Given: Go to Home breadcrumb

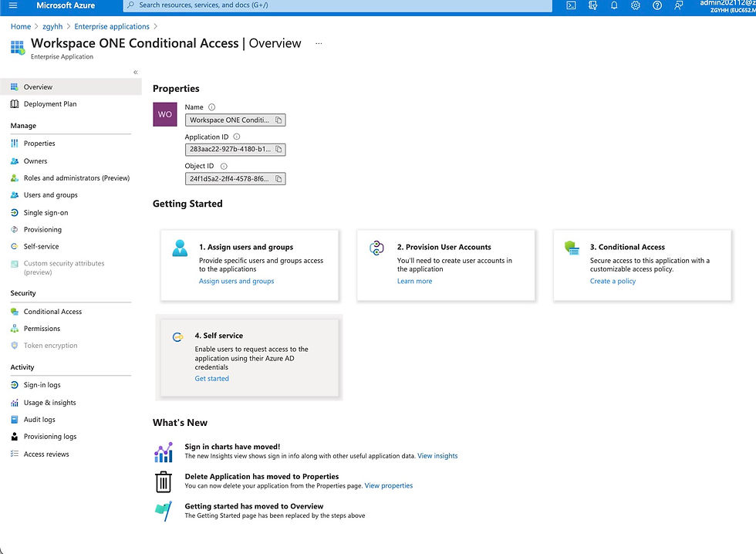Looking at the screenshot, I should coord(21,26).
